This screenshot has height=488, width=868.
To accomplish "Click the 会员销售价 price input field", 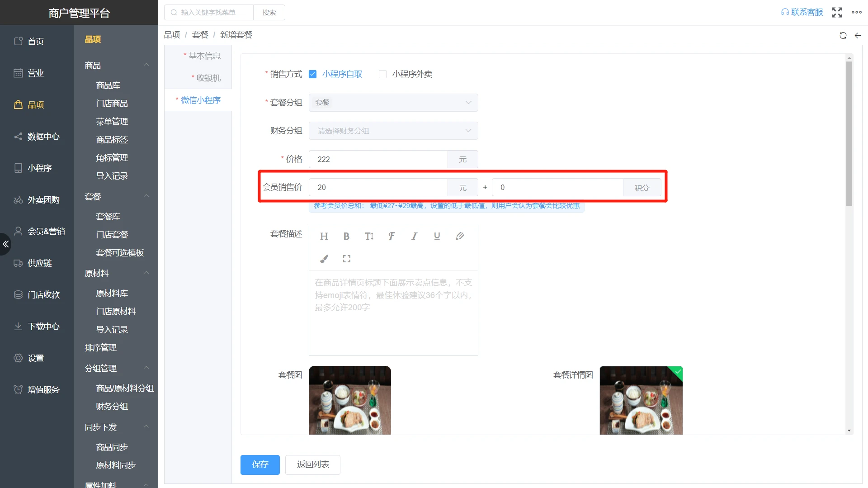I will coord(378,187).
